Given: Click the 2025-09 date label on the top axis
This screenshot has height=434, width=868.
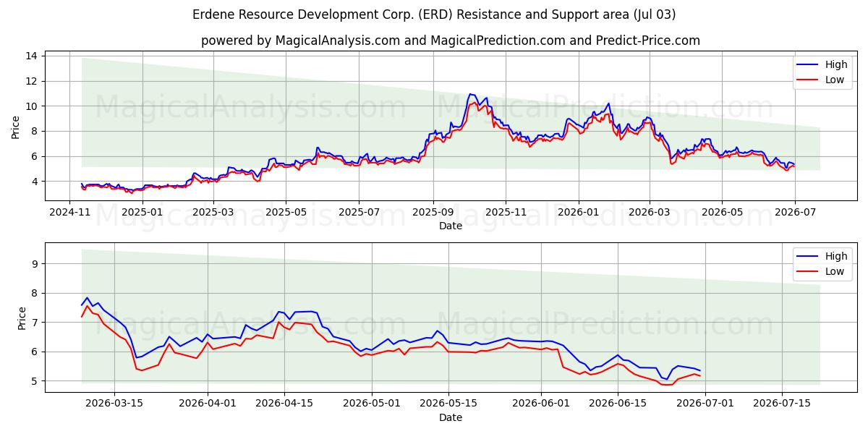Looking at the screenshot, I should tap(433, 212).
